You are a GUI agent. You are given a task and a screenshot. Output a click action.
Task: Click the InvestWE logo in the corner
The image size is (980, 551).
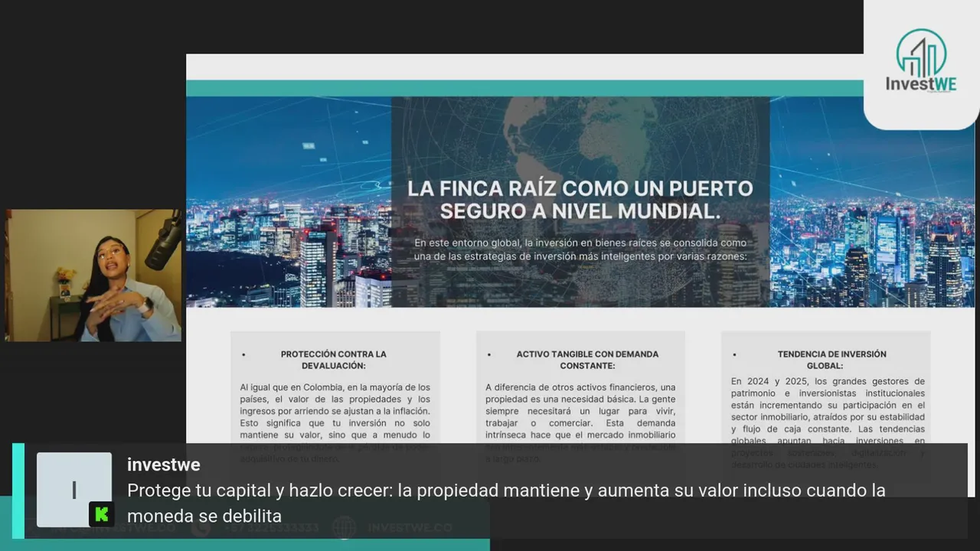pyautogui.click(x=921, y=61)
